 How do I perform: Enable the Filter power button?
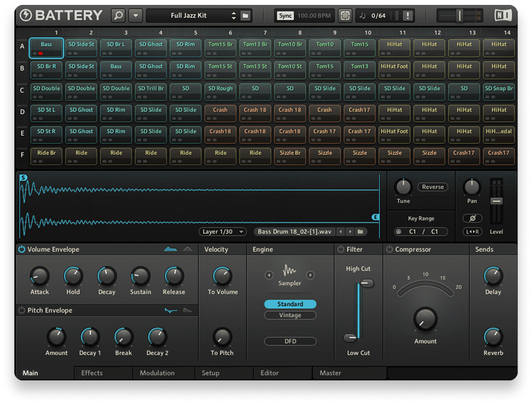point(341,250)
